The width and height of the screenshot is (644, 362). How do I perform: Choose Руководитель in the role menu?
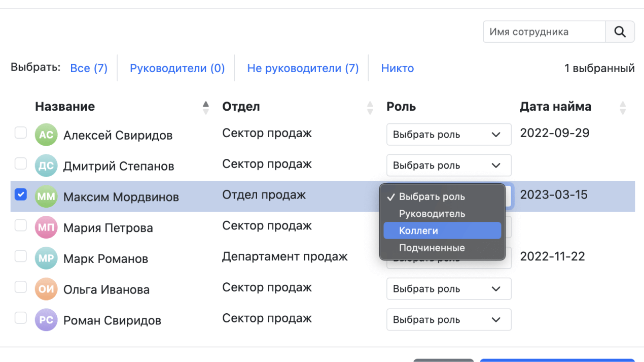pyautogui.click(x=442, y=214)
